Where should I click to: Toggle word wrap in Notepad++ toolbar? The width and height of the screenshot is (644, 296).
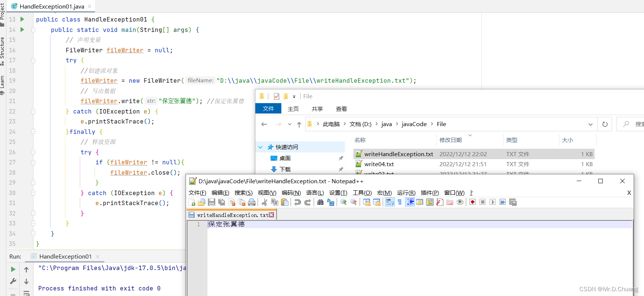click(x=390, y=202)
